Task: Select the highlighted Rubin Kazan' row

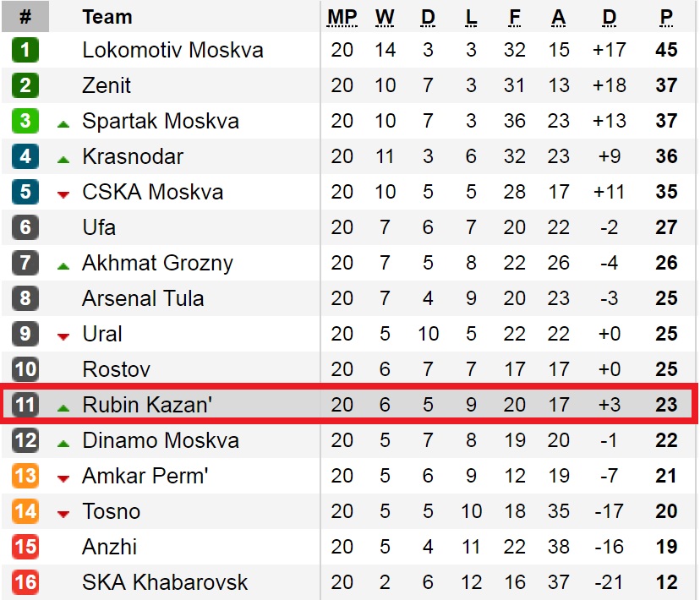Action: coord(349,403)
